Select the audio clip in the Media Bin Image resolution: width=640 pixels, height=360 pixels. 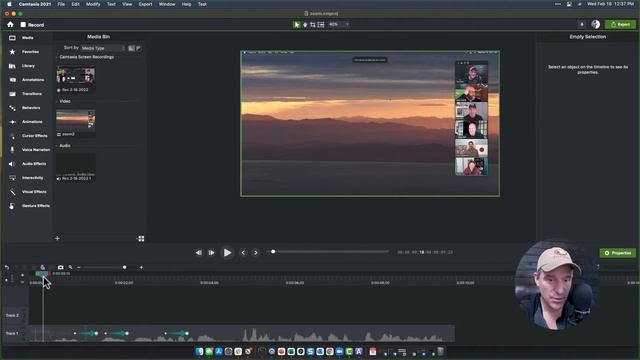point(76,164)
